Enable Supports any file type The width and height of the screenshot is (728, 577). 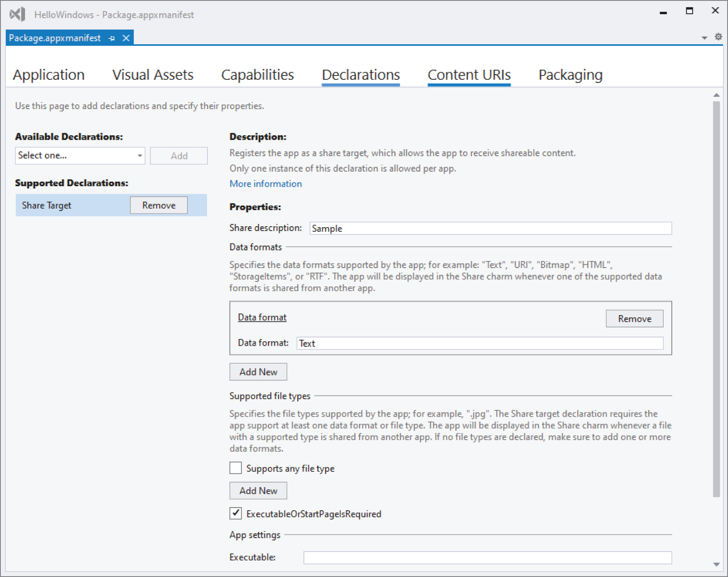tap(235, 468)
